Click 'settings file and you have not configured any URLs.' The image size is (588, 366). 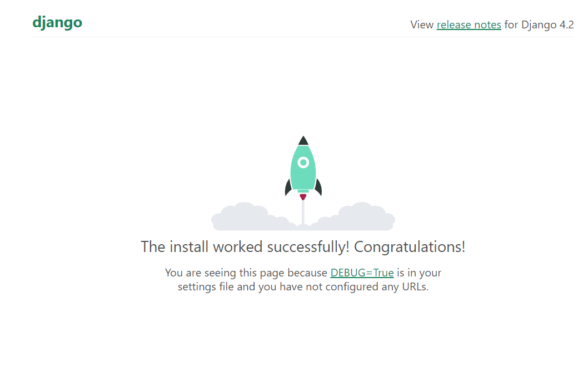pyautogui.click(x=303, y=287)
